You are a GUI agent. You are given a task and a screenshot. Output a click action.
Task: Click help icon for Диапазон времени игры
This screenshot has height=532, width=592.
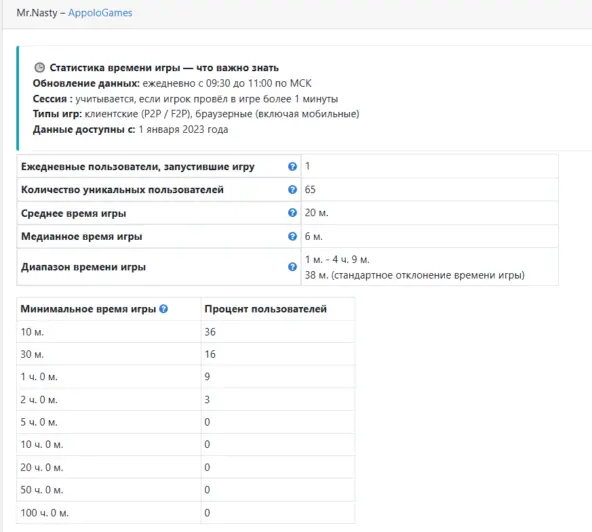tap(292, 267)
